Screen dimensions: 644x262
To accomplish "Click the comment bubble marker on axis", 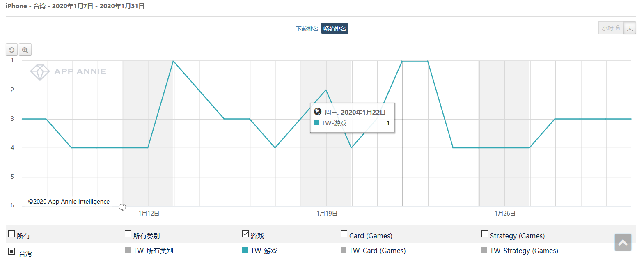I will 122,207.
